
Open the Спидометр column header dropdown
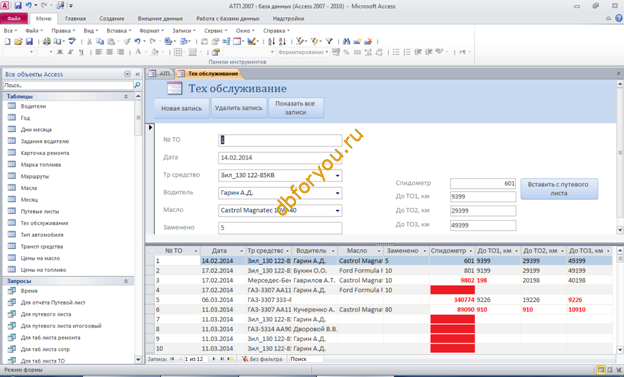(471, 251)
